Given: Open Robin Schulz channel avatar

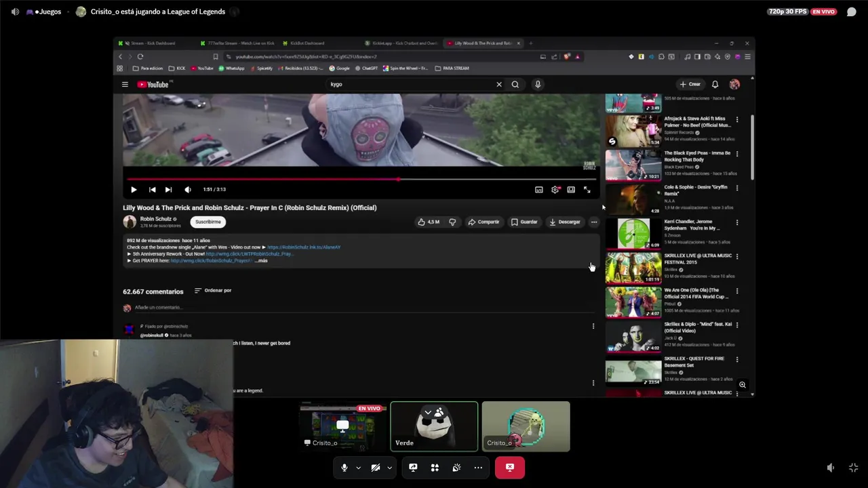Looking at the screenshot, I should click(x=130, y=222).
